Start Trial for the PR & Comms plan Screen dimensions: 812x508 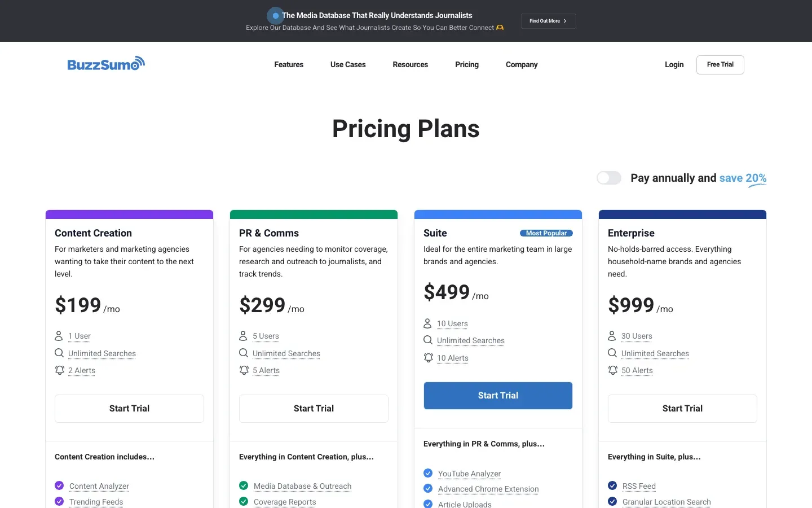click(314, 409)
